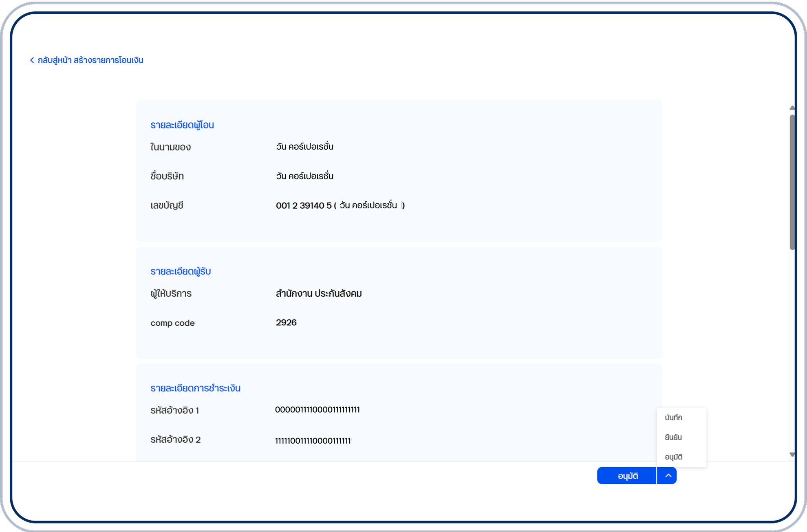Click the รายละเอียดผู้โอน section heading
Screen dimensions: 807x532
(x=182, y=125)
